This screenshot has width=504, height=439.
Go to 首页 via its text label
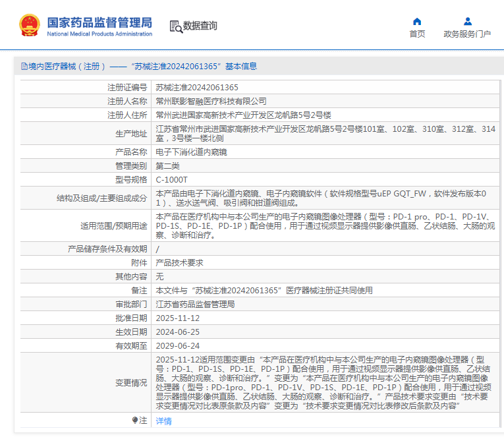416,34
